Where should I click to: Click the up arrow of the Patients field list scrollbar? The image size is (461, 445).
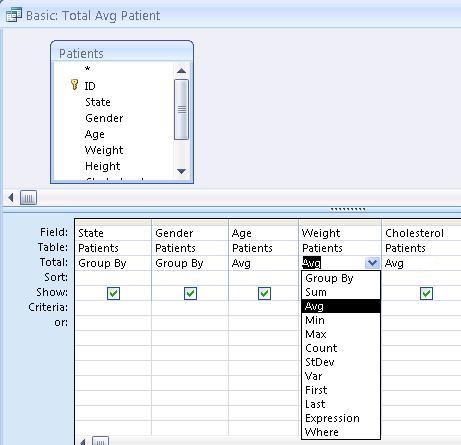(x=181, y=71)
